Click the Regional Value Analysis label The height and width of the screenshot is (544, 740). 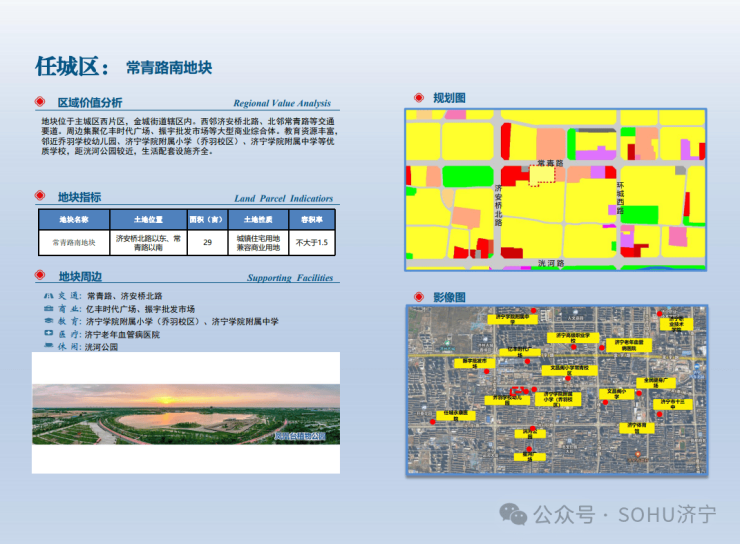click(x=282, y=103)
